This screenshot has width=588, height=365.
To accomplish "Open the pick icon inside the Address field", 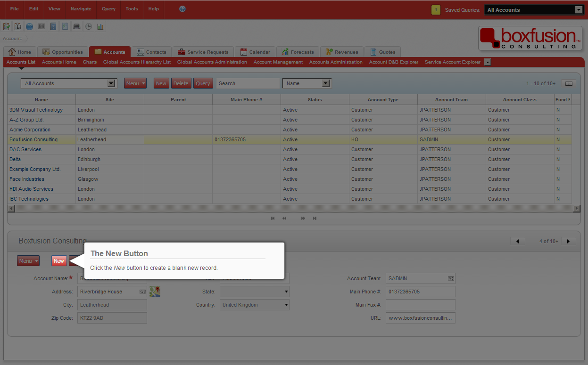I will (142, 292).
